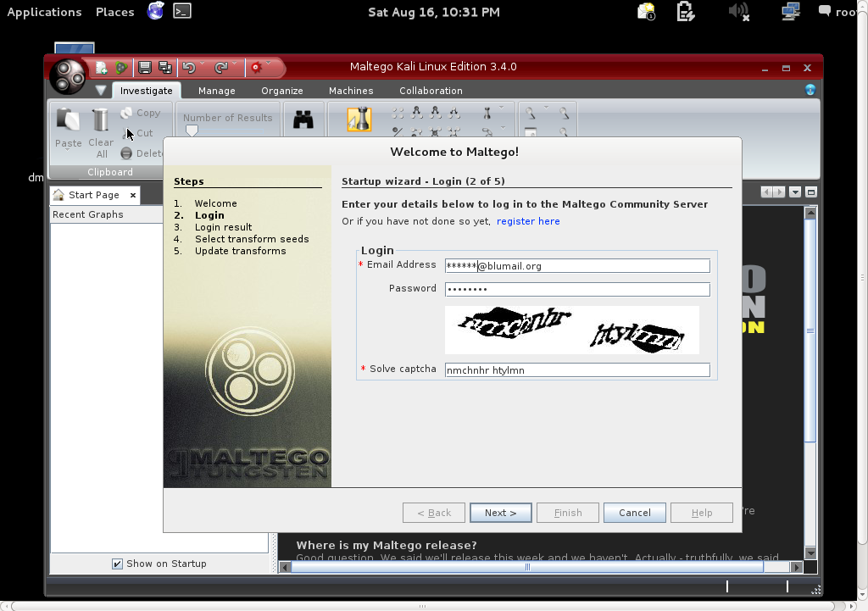Undo the last action
This screenshot has height=611, width=868.
189,68
